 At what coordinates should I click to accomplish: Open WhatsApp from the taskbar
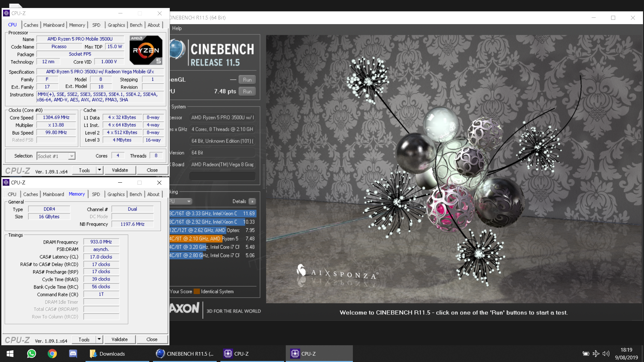click(31, 354)
